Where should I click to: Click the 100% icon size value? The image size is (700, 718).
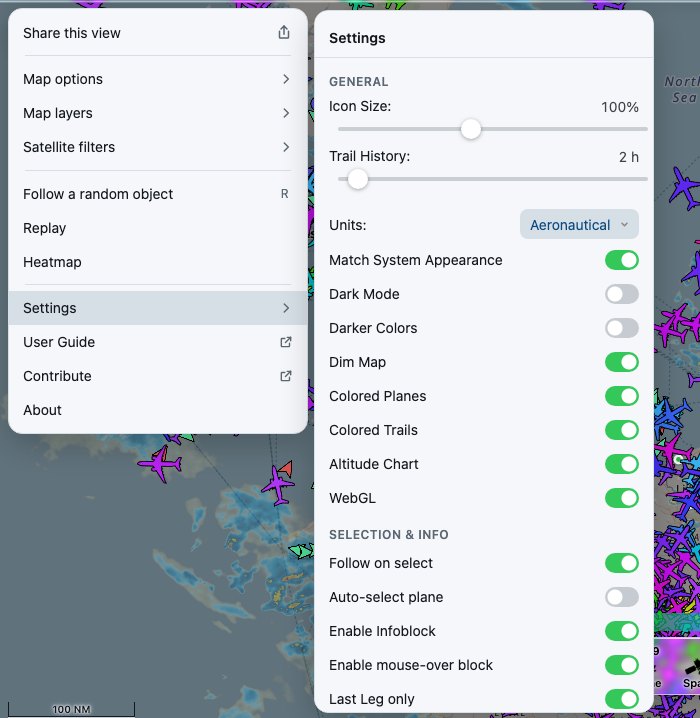(620, 107)
